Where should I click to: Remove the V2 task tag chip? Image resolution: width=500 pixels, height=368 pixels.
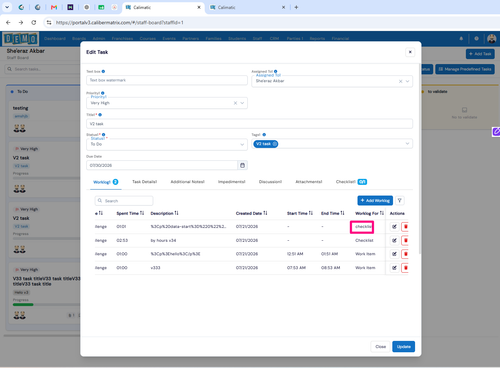275,144
